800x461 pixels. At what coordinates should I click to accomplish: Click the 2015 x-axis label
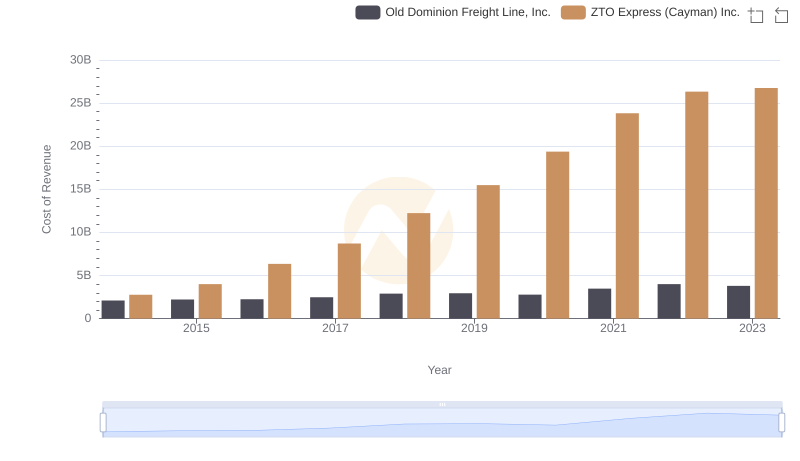(196, 328)
